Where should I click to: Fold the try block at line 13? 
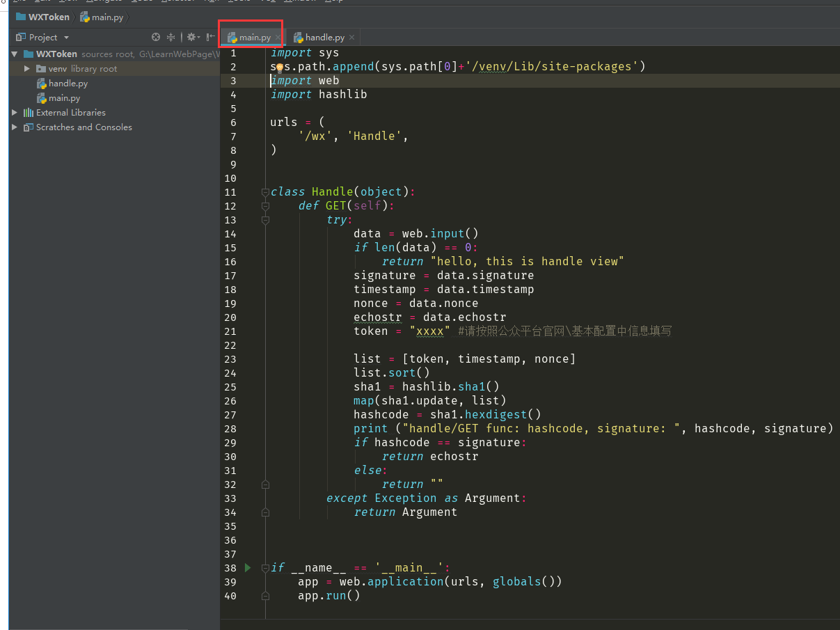click(x=265, y=220)
